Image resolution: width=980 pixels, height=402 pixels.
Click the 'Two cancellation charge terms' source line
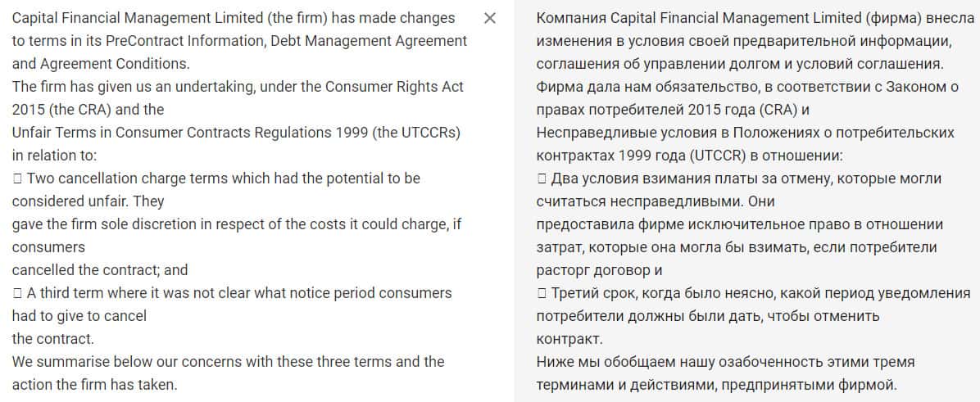[x=223, y=178]
